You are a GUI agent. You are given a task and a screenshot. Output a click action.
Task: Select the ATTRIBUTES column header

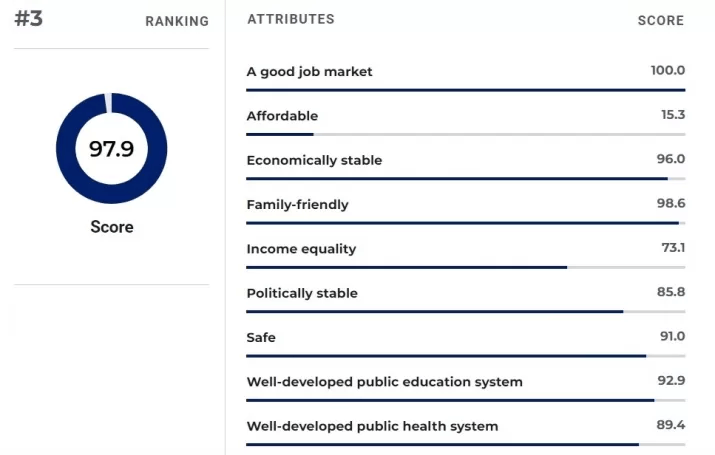(290, 19)
